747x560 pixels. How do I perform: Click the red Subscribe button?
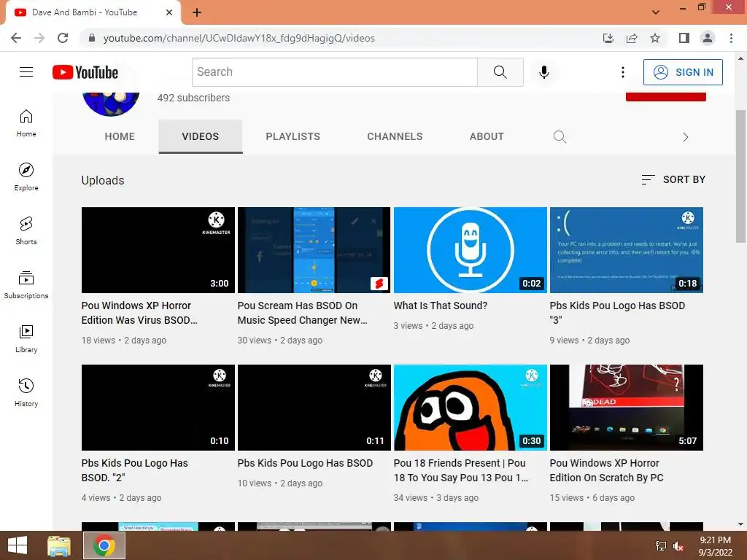point(665,97)
